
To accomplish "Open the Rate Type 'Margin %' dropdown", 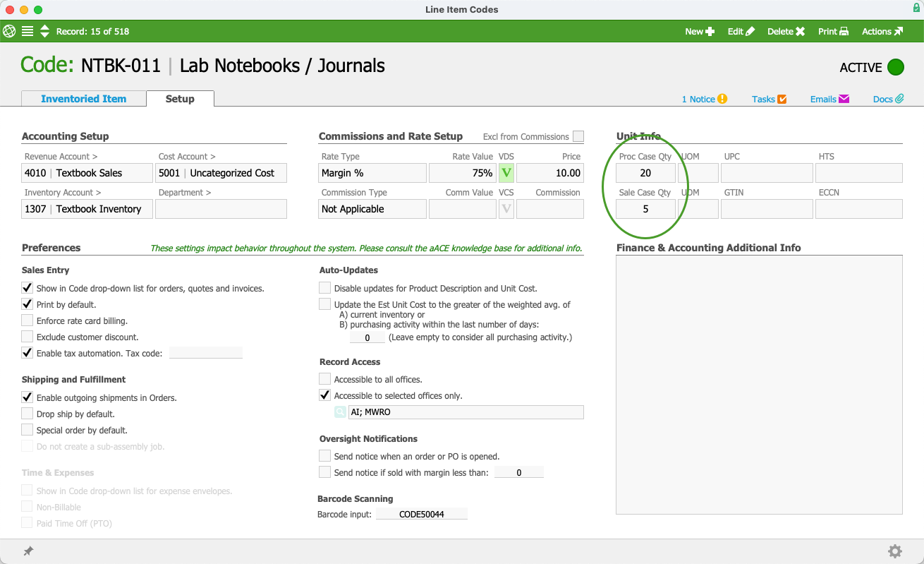I will point(372,173).
